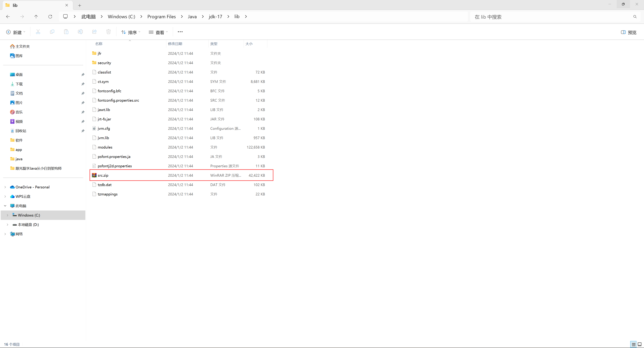Go back with the left arrow button
Screen dimensions: 644x348
[x=8, y=16]
